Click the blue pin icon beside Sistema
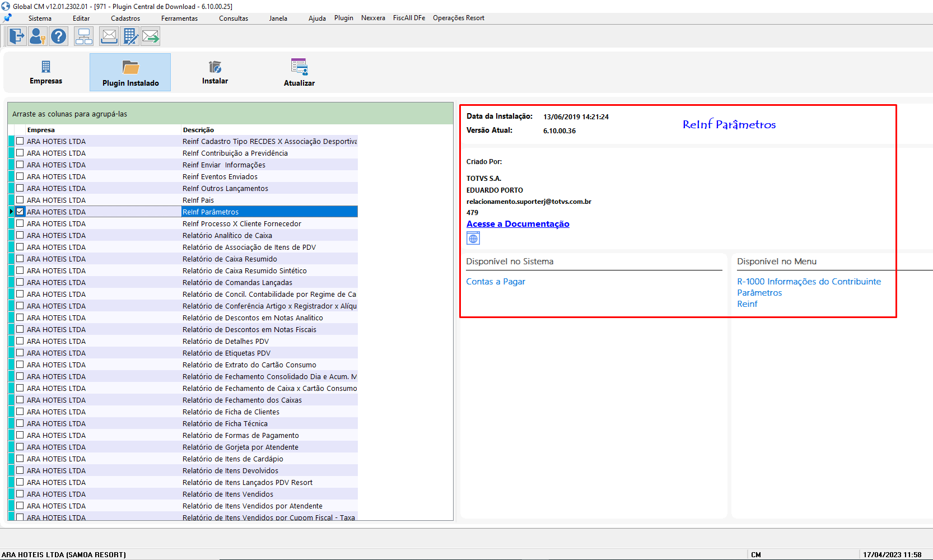The image size is (933, 560). click(x=7, y=18)
